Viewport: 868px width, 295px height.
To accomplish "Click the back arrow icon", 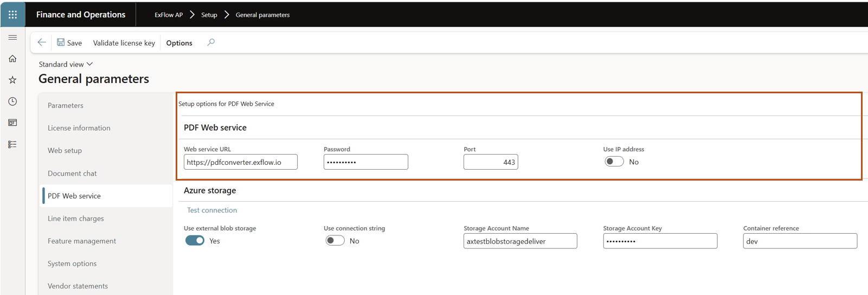I will coord(42,42).
